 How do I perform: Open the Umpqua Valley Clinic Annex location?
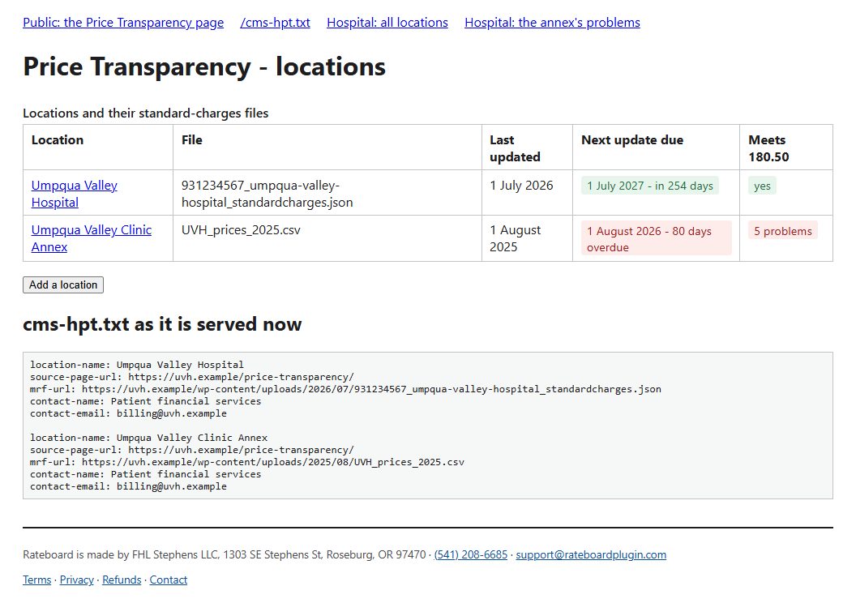[x=91, y=238]
